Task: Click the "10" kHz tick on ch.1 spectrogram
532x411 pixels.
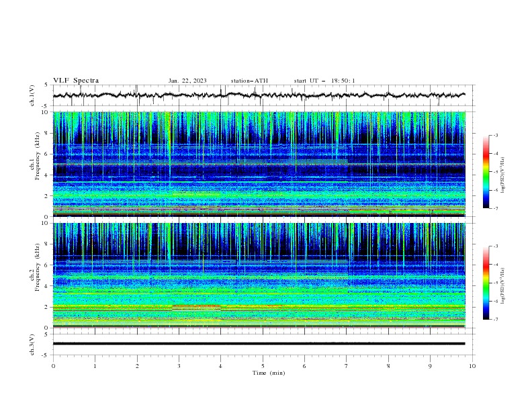Action: pyautogui.click(x=46, y=112)
